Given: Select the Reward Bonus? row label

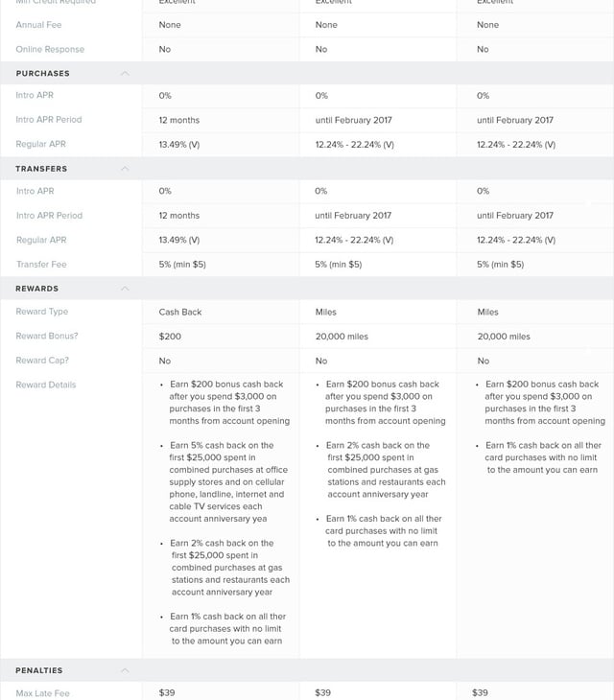Looking at the screenshot, I should [47, 337].
